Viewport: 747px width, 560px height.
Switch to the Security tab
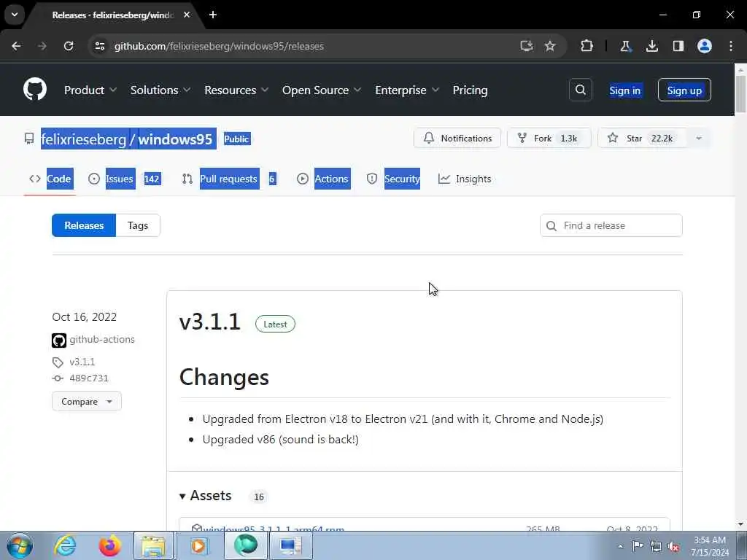pos(393,179)
